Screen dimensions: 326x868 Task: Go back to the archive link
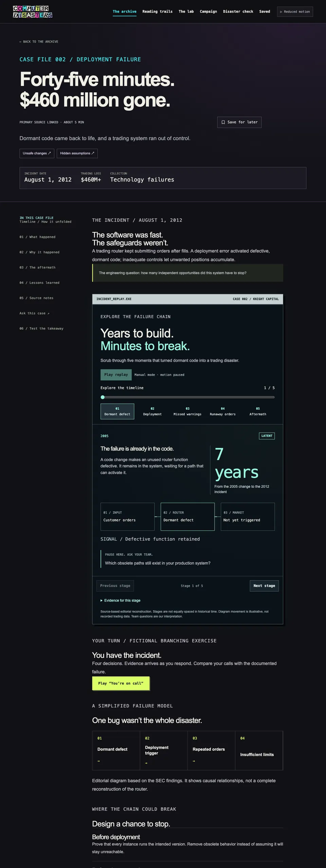[39, 42]
